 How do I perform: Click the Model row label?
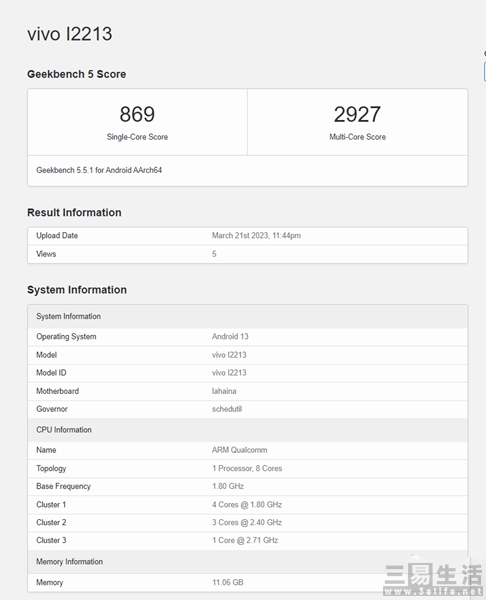[46, 355]
